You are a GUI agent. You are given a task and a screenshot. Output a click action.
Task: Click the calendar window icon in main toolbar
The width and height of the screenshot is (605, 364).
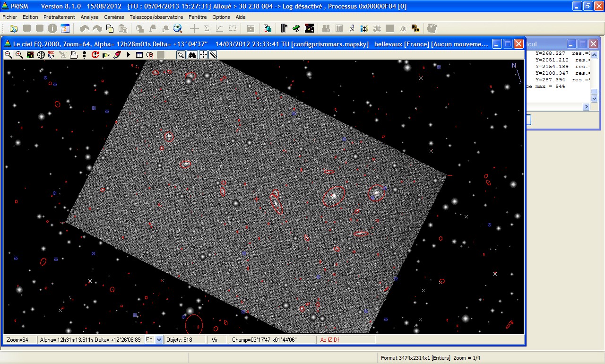click(65, 28)
